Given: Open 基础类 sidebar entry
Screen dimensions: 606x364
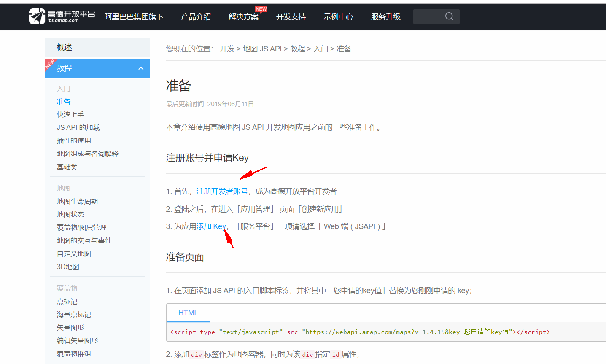Looking at the screenshot, I should pos(67,167).
